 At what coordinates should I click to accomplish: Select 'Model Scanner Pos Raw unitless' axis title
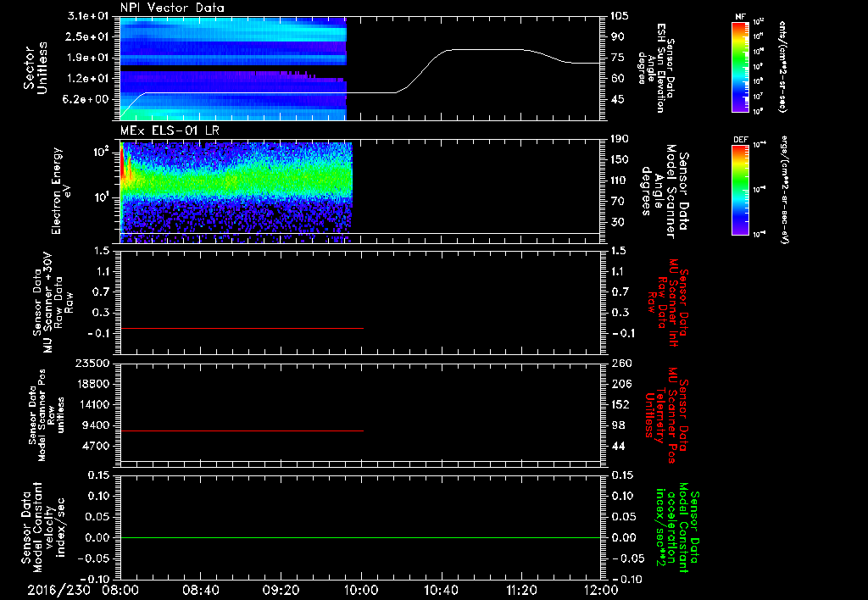click(47, 415)
